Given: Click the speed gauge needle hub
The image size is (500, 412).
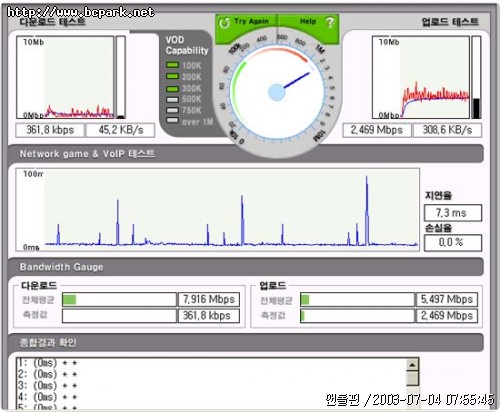Looking at the screenshot, I should click(277, 92).
